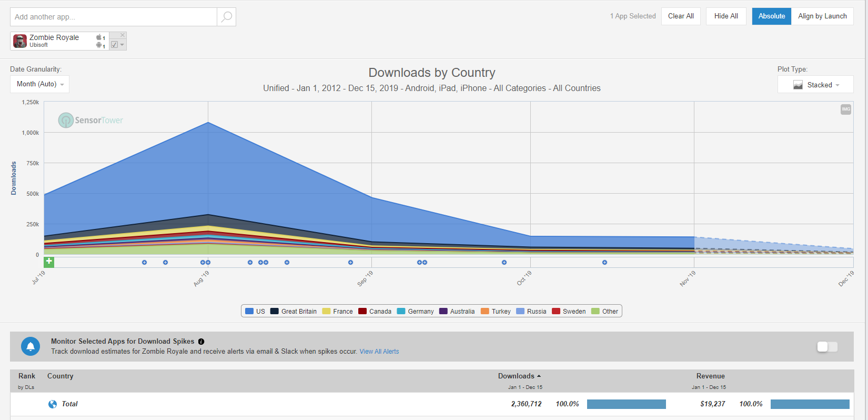Click the Apple platform icon for Zombie Royale
Viewport: 868px width, 420px height.
[99, 37]
